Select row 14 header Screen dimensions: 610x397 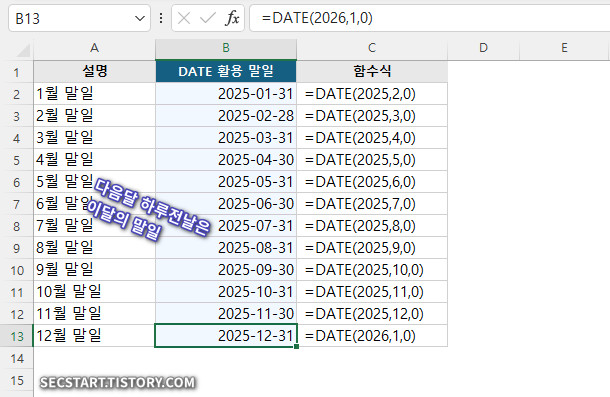[x=16, y=358]
